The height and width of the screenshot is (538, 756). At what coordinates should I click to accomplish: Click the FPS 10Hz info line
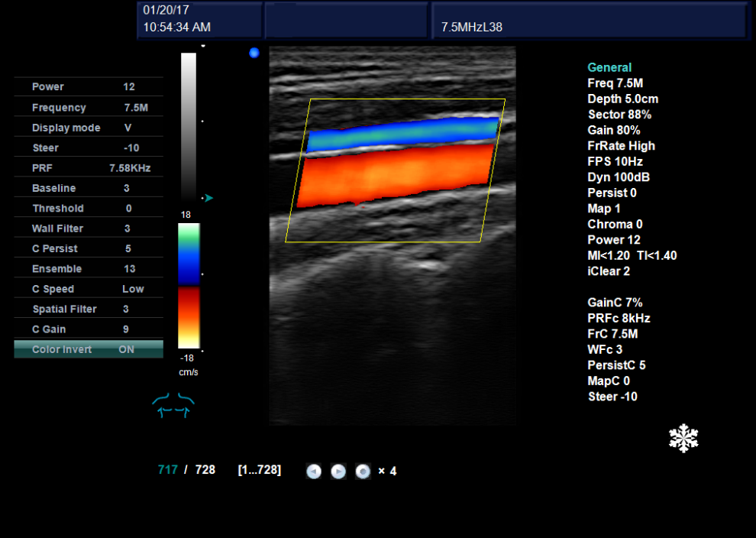[615, 162]
